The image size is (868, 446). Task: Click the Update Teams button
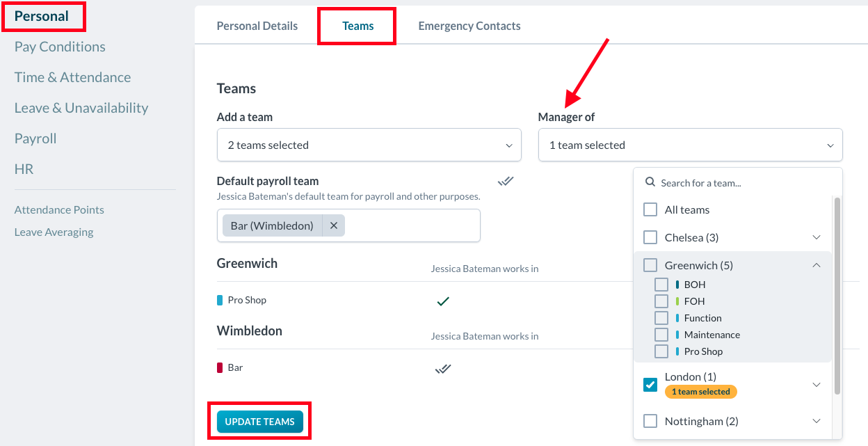259,422
